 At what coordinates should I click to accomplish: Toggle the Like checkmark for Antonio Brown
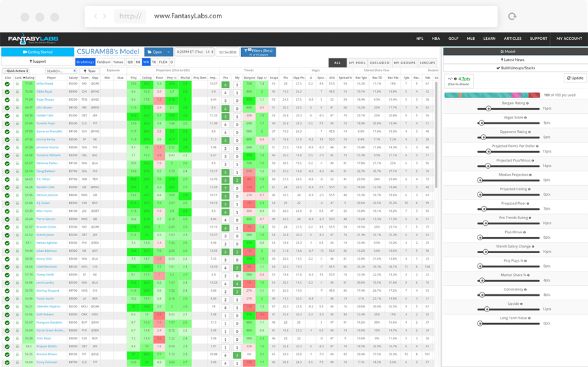[x=7, y=355]
